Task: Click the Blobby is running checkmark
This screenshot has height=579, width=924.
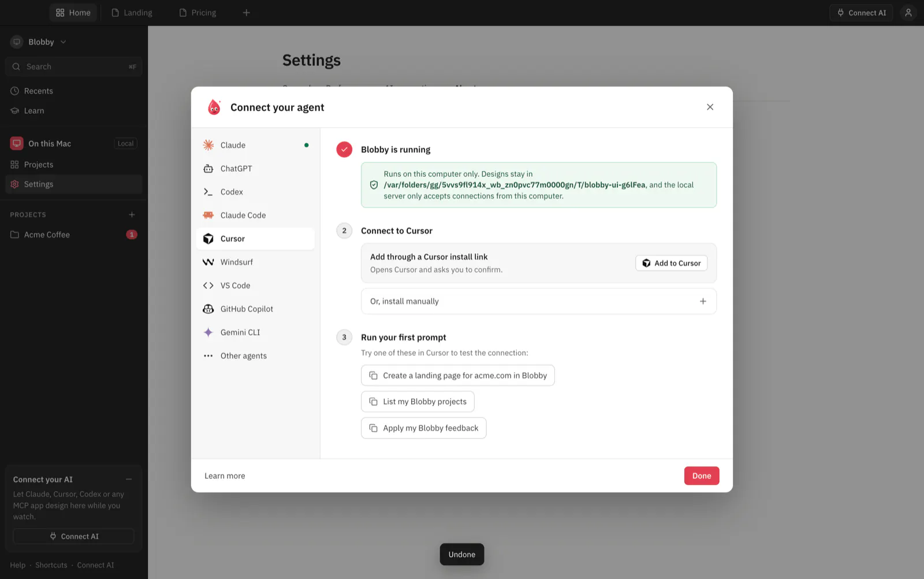Action: coord(344,150)
